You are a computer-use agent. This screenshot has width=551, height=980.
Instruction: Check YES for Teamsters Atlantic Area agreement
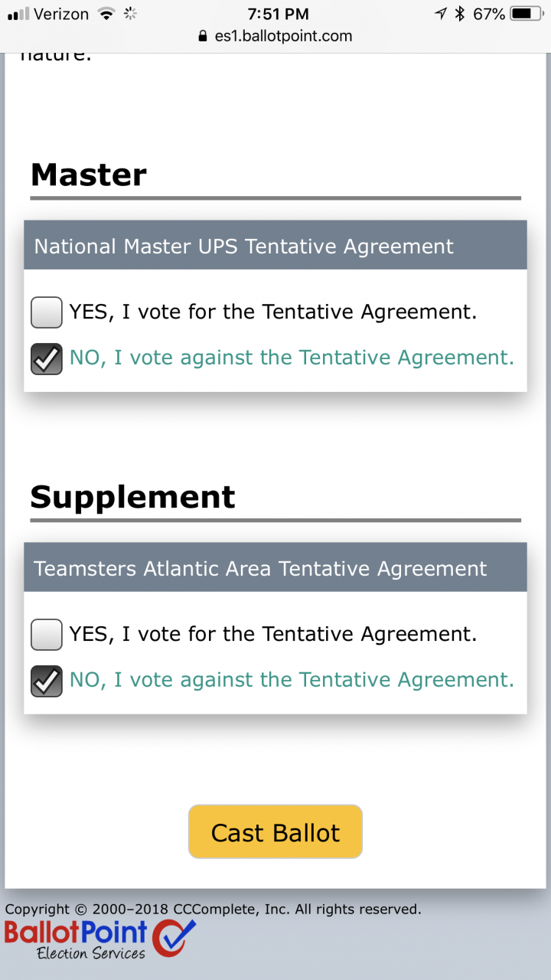tap(47, 635)
